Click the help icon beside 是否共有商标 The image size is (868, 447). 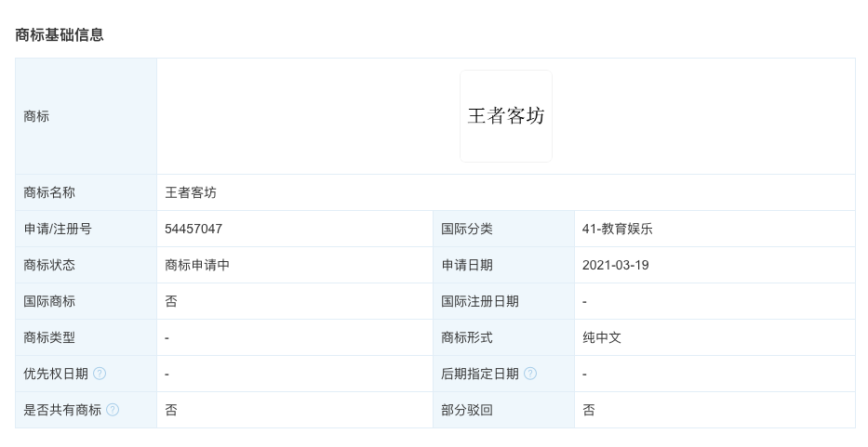click(113, 410)
